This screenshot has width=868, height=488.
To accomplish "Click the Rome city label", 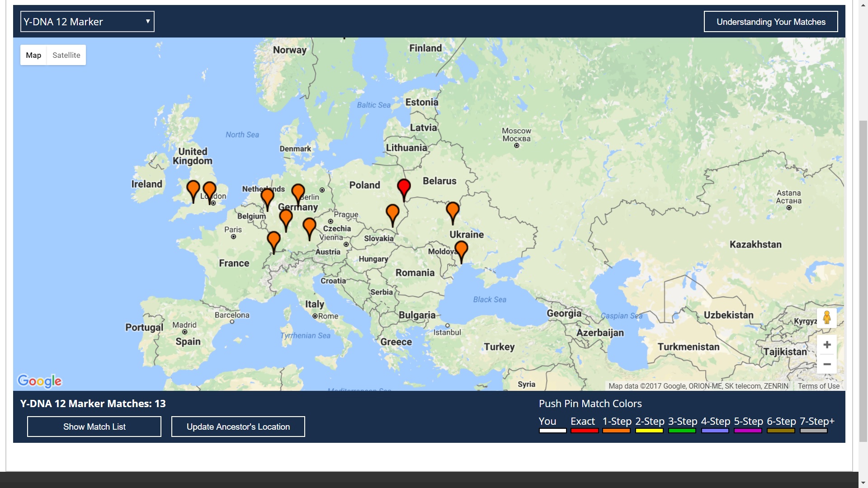I will tap(328, 316).
